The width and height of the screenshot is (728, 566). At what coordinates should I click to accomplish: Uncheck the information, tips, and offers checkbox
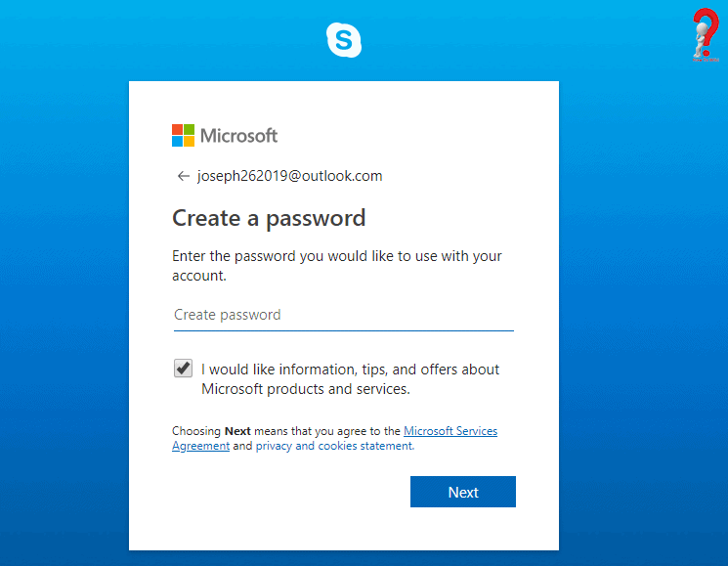coord(183,369)
